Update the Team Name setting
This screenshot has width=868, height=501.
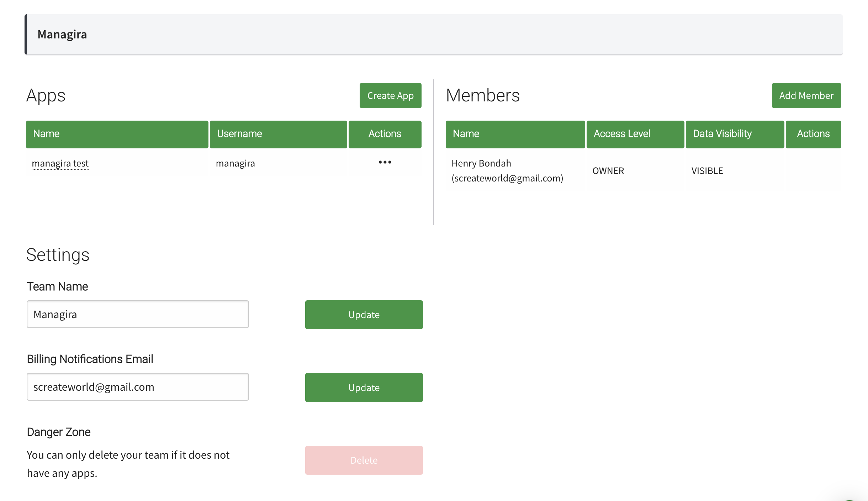(364, 315)
